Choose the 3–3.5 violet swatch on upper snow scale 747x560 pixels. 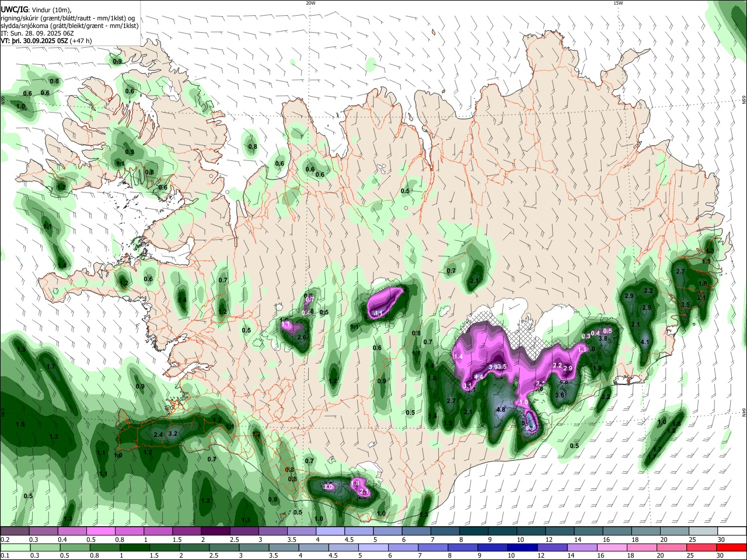click(x=273, y=531)
